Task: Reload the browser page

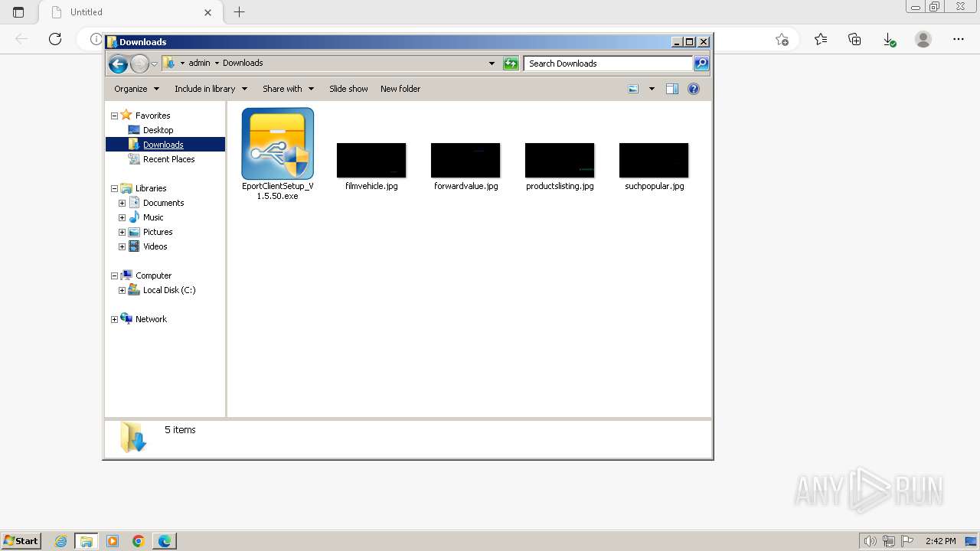Action: 55,39
